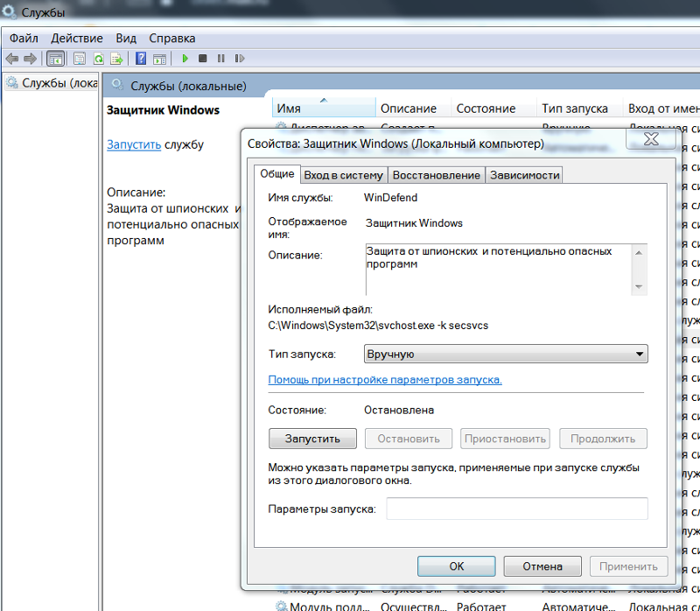This screenshot has height=611, width=700.
Task: Stop service with the square toolbar icon
Action: click(203, 59)
